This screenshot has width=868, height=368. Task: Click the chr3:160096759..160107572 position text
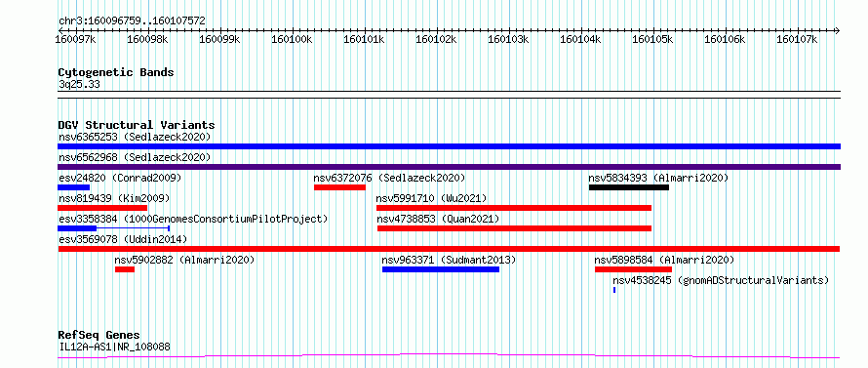click(x=132, y=21)
